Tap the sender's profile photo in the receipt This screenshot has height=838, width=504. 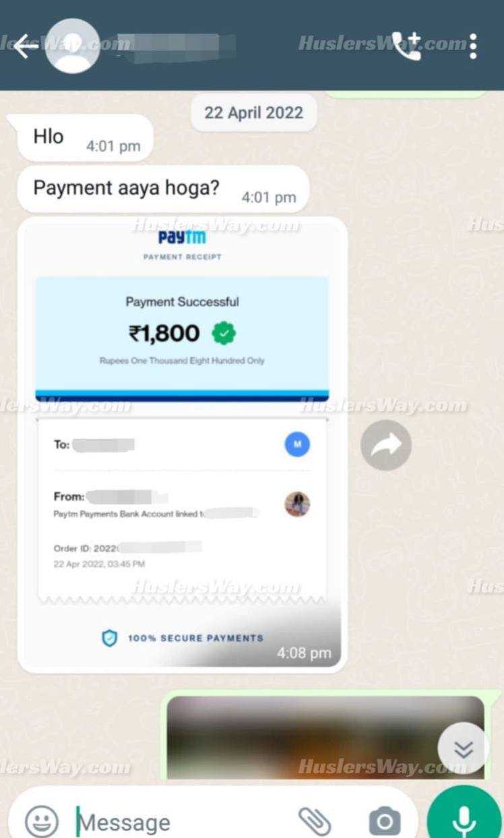(297, 504)
